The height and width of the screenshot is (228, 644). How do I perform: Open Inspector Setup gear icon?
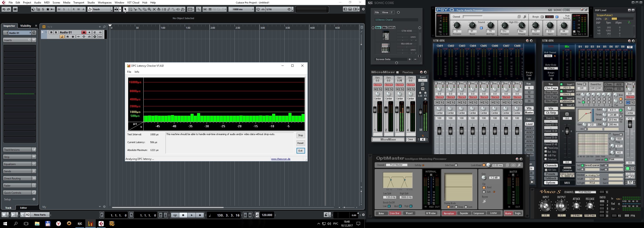coord(34,199)
